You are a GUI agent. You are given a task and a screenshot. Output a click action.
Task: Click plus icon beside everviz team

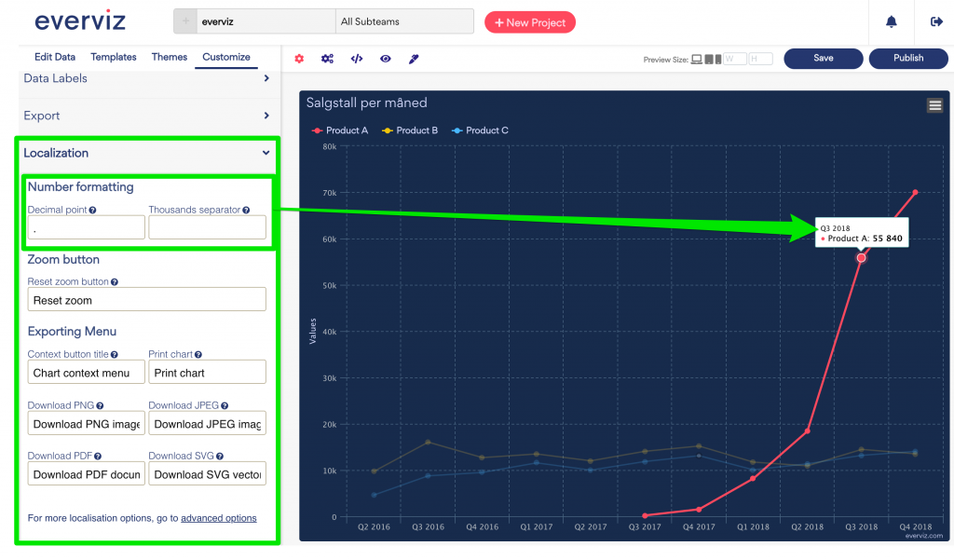[185, 21]
